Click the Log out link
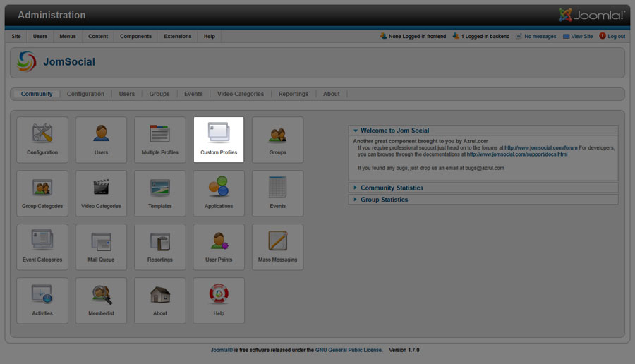 (x=617, y=37)
